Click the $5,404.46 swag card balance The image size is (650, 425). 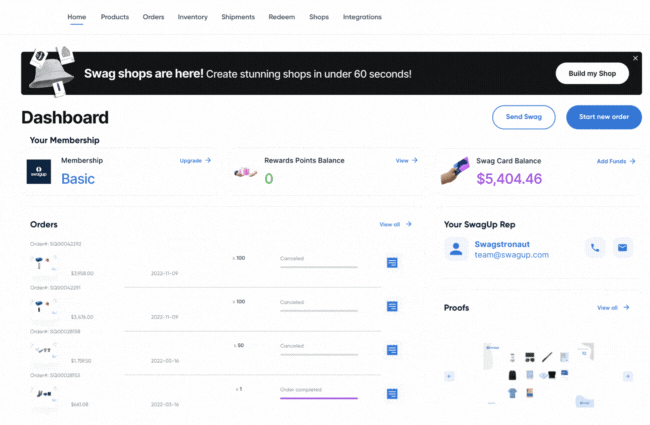pos(509,179)
